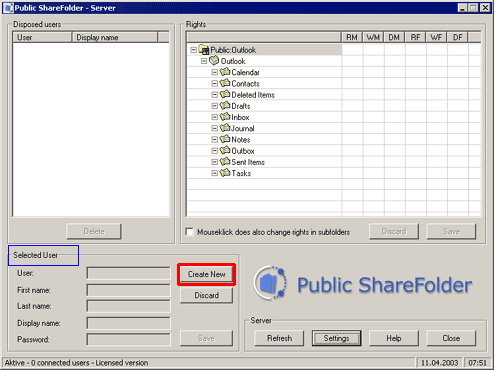The image size is (494, 370).
Task: Click the Deleted Items folder icon
Action: 225,94
